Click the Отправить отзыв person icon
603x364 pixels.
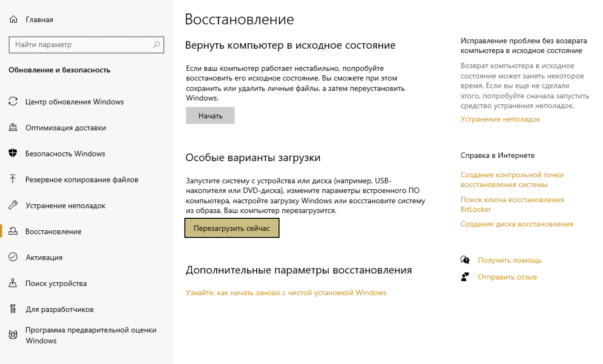coord(465,277)
